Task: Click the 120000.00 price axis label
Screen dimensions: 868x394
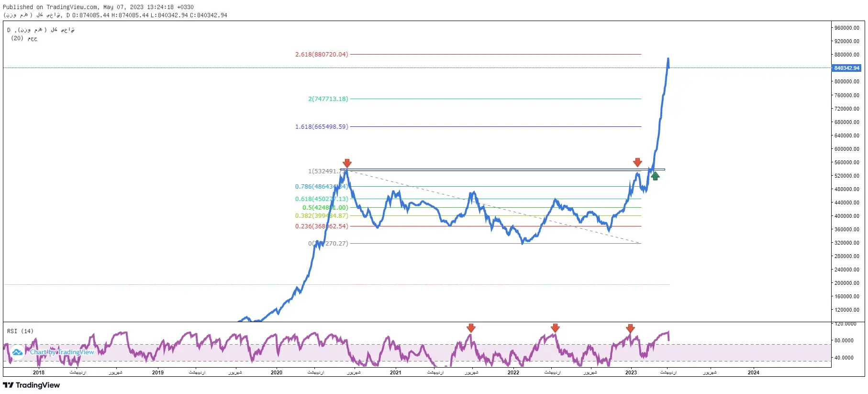Action: tap(847, 310)
